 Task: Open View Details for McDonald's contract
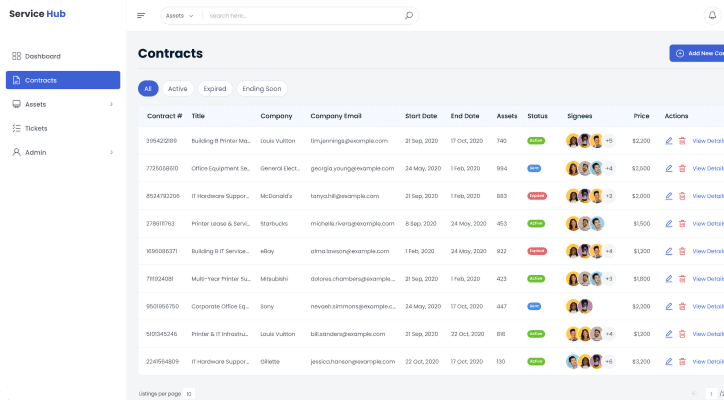coord(707,196)
